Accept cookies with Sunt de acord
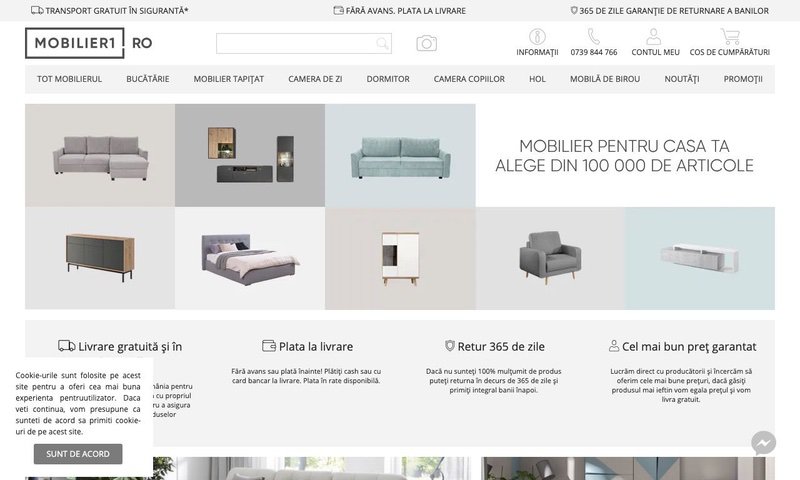The image size is (800, 480). pos(78,454)
